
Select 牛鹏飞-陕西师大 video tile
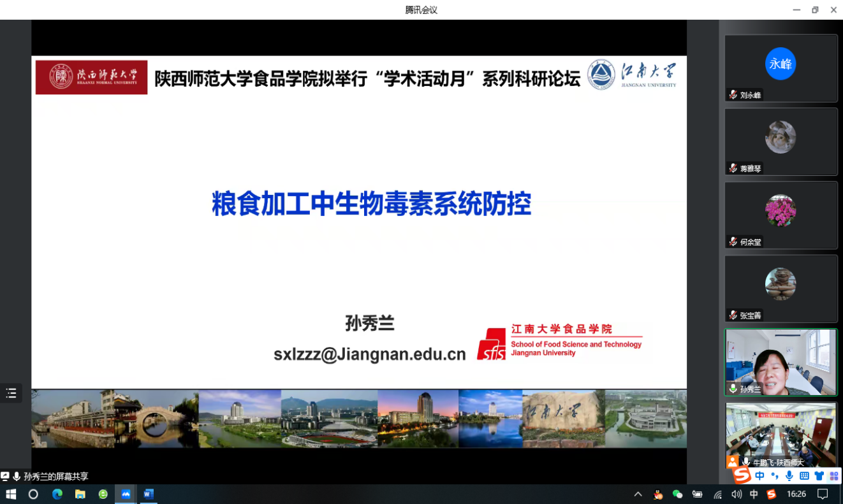(781, 436)
